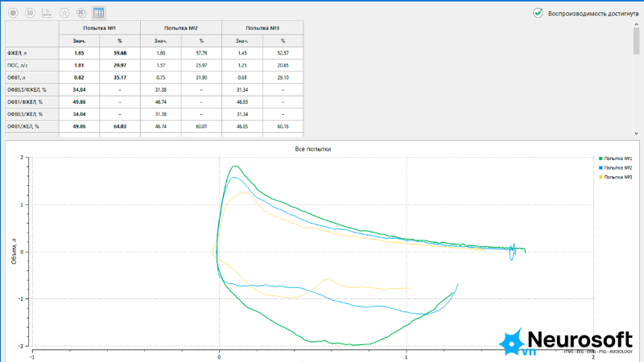This screenshot has height=362, width=644.
Task: Click the green reproducibility checkmark icon
Action: [x=538, y=13]
